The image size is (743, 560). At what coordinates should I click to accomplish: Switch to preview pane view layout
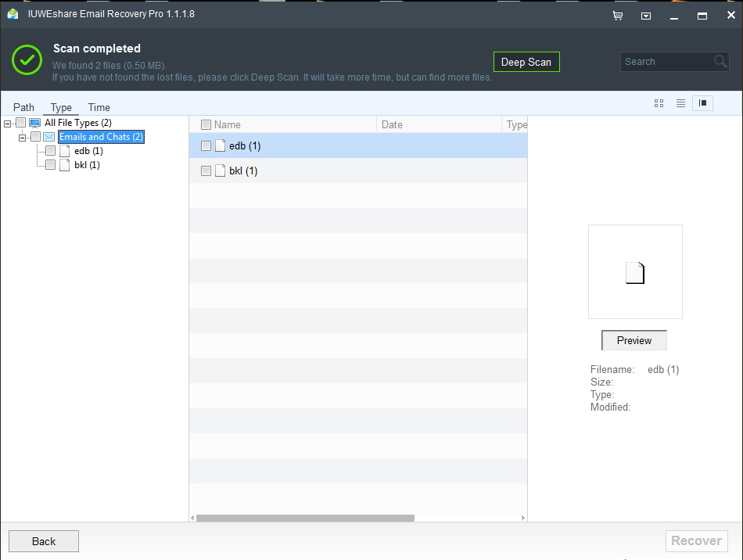point(703,103)
